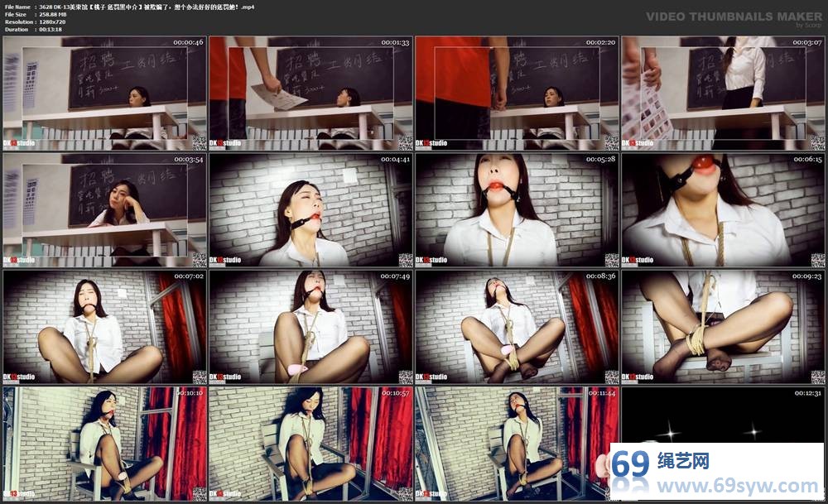Image resolution: width=828 pixels, height=504 pixels.
Task: Select the thumbnail stamped 00:00:46
Action: point(104,94)
